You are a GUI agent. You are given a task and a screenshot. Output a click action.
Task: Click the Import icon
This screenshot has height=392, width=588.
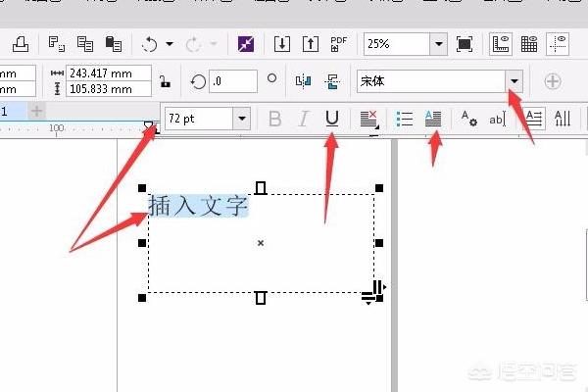click(x=281, y=43)
